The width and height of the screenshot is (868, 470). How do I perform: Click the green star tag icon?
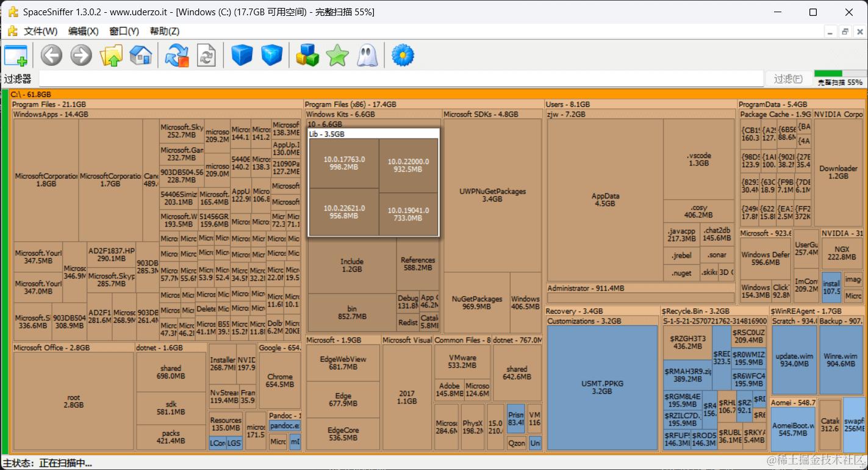click(x=337, y=56)
